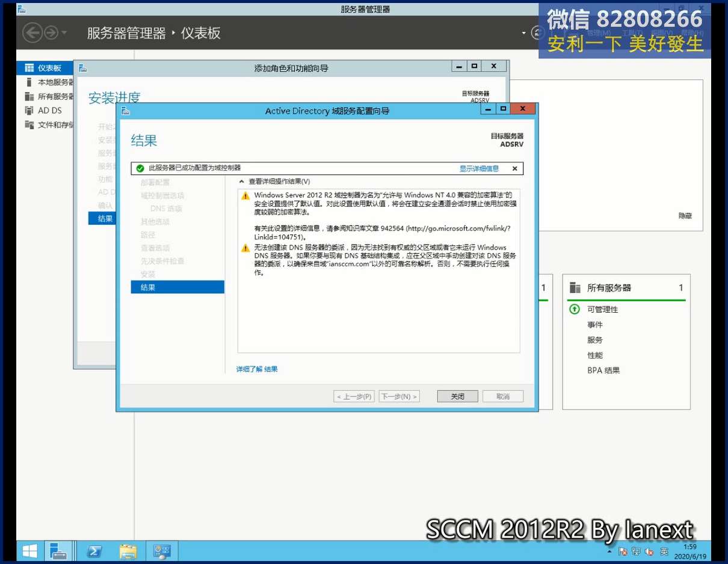Click second warning icon about DNS delegation
The height and width of the screenshot is (564, 728).
point(245,248)
